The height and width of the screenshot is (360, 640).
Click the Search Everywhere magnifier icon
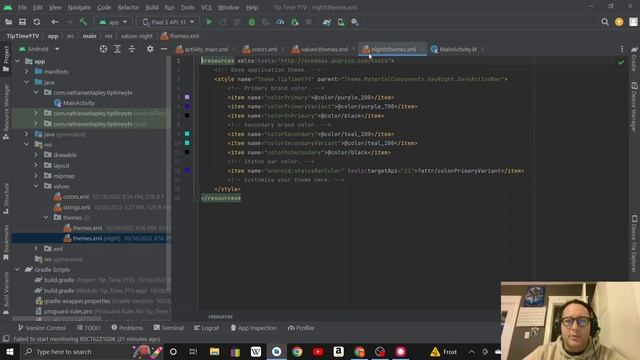pos(605,22)
